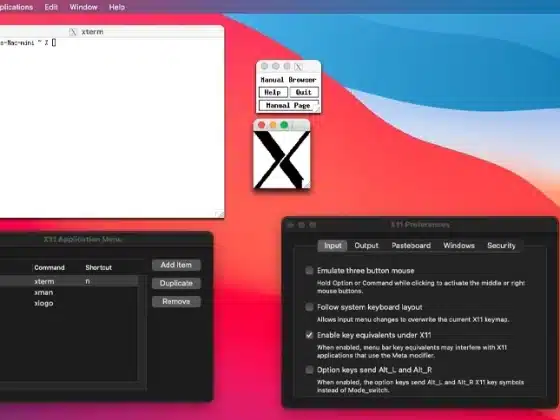Click the X11 Application Menu window title
Screen dimensions: 560x420
83,239
